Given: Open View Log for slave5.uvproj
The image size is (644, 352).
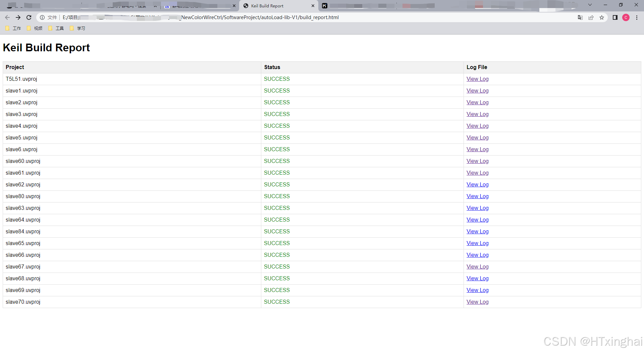Looking at the screenshot, I should [x=477, y=138].
